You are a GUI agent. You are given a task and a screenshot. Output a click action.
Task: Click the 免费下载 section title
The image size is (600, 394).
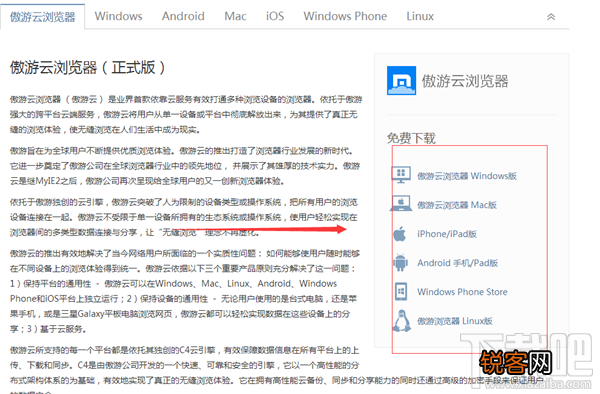[411, 138]
